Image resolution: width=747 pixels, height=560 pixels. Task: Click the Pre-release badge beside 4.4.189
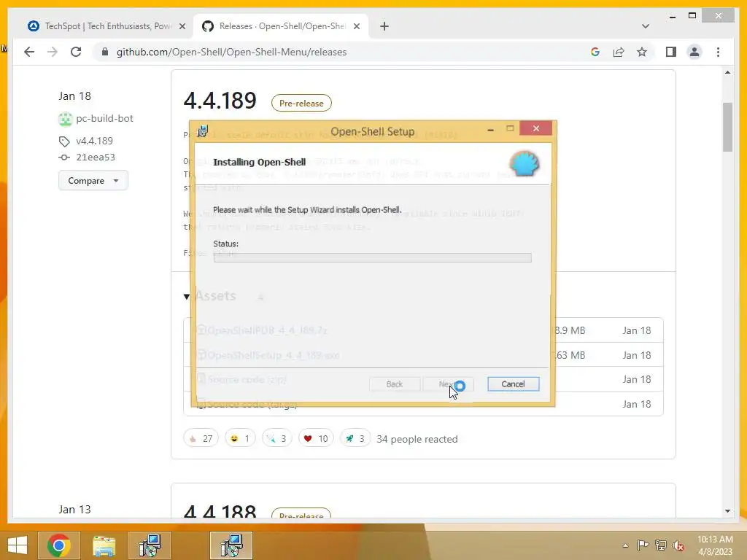click(301, 104)
